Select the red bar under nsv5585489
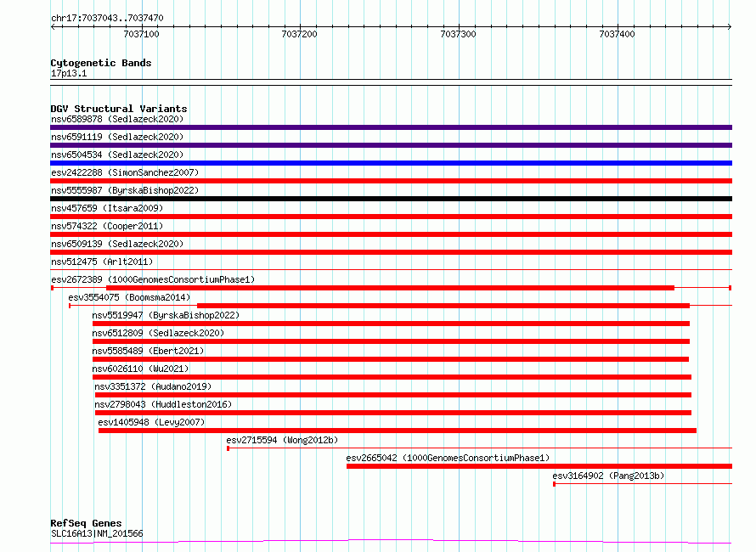 pos(391,359)
